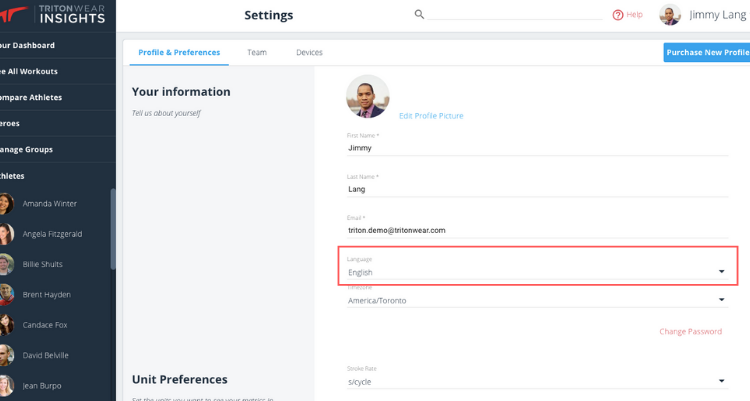This screenshot has height=401, width=750.
Task: Click the First Name field with Jimmy
Action: coord(537,148)
